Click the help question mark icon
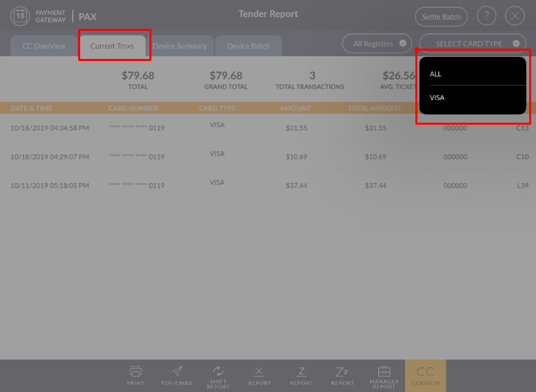This screenshot has width=536, height=392. click(486, 16)
